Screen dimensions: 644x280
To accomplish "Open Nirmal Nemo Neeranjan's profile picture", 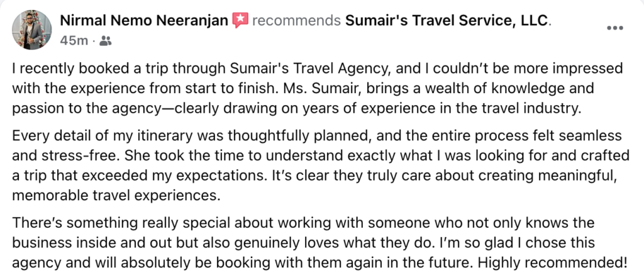I will pos(31,30).
